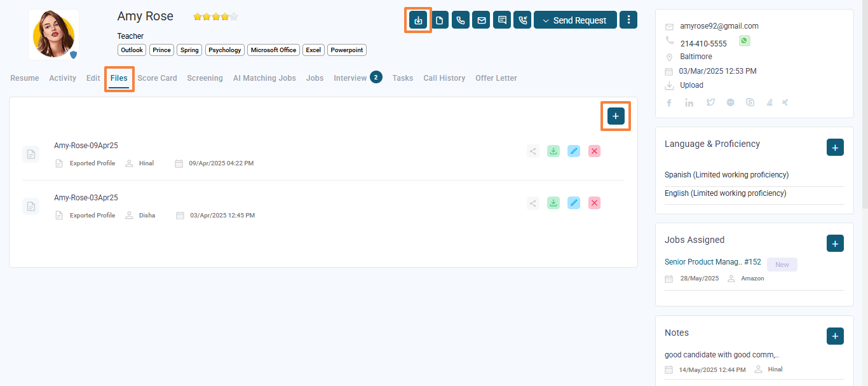Open the Xing social profile icon
The height and width of the screenshot is (386, 868).
[x=785, y=102]
